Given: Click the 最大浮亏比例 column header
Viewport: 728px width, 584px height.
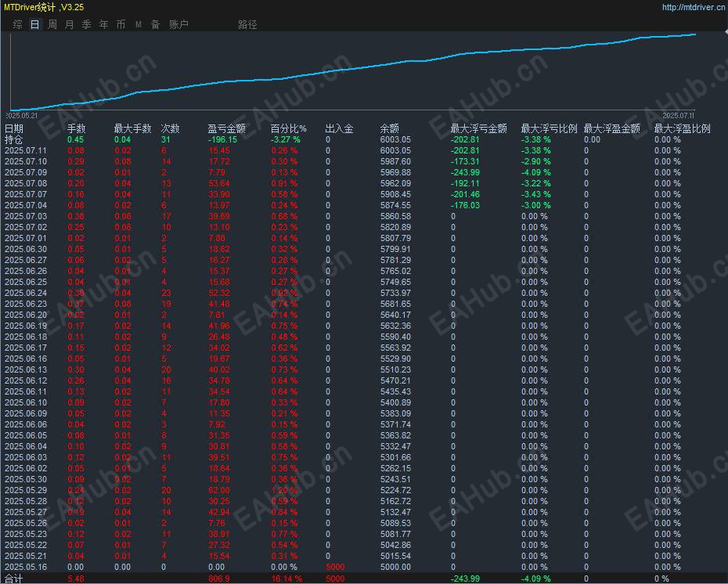Looking at the screenshot, I should click(550, 128).
